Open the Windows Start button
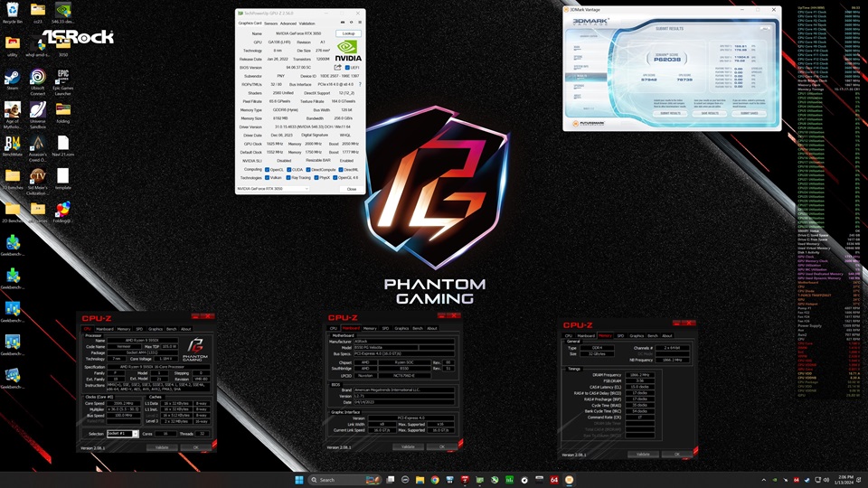The height and width of the screenshot is (488, 868). [x=299, y=480]
